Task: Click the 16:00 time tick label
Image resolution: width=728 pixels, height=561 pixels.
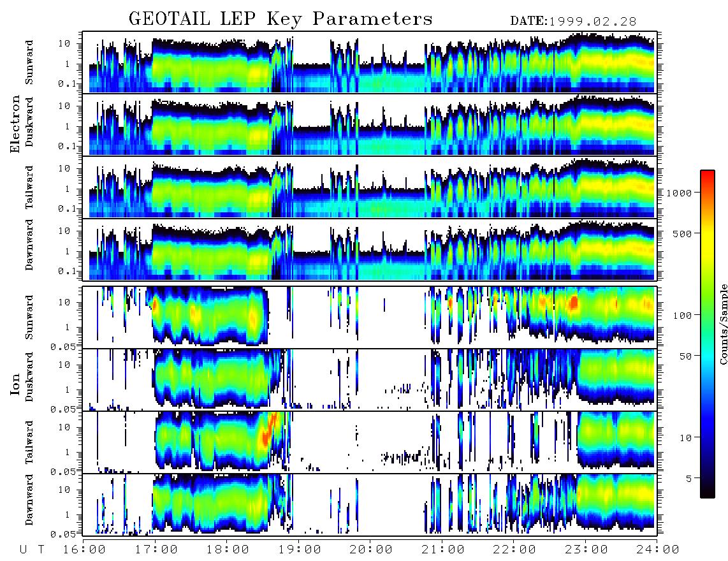Action: [84, 550]
